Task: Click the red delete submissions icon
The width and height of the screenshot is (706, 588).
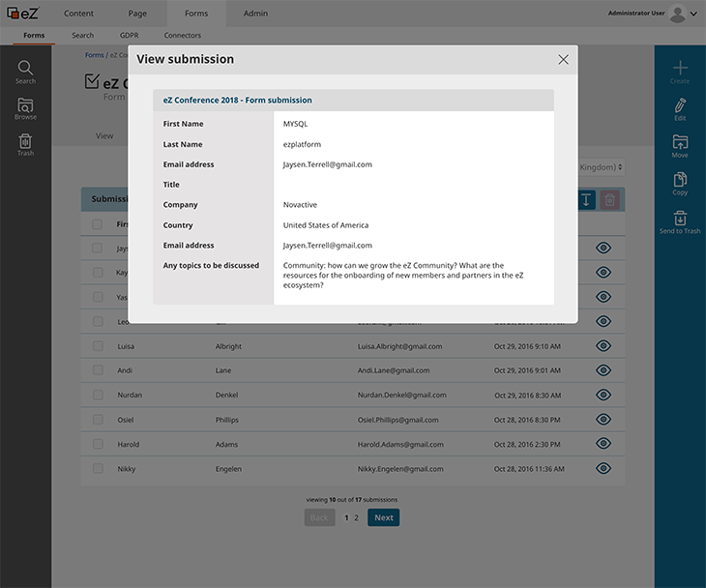Action: coord(609,199)
